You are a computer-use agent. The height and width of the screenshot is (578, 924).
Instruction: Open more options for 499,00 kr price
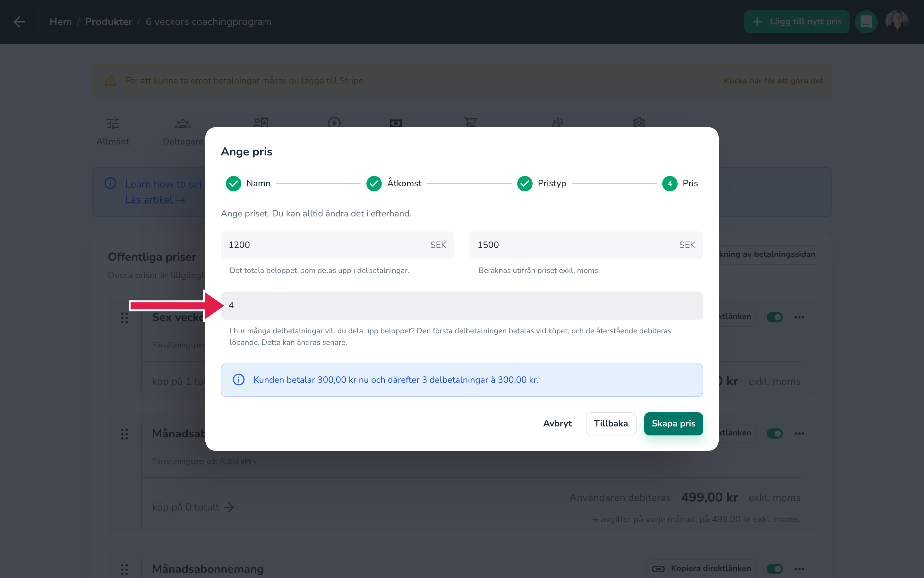coord(799,433)
